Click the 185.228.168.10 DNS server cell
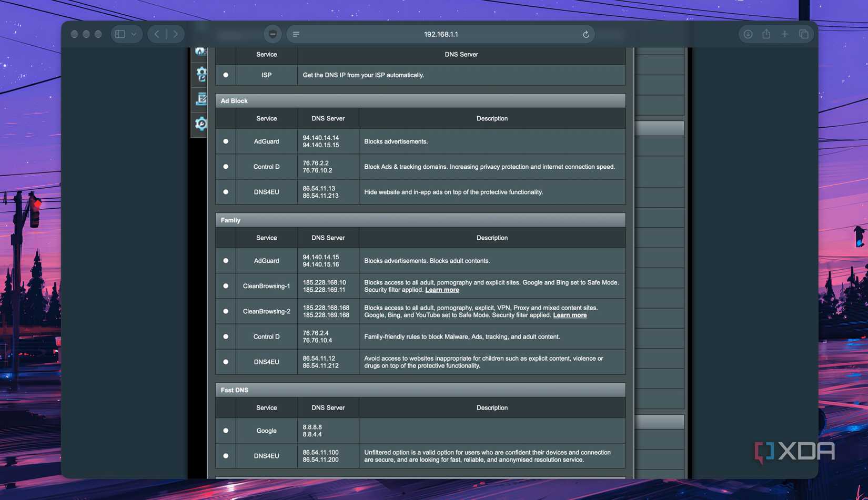 click(x=328, y=286)
